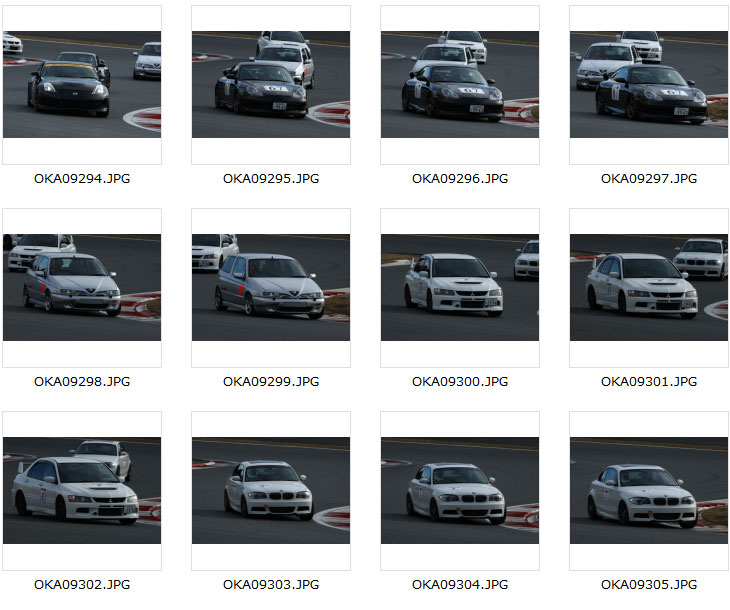Open thumbnail of OKA09299.JPG
The width and height of the screenshot is (730, 610).
(x=271, y=287)
